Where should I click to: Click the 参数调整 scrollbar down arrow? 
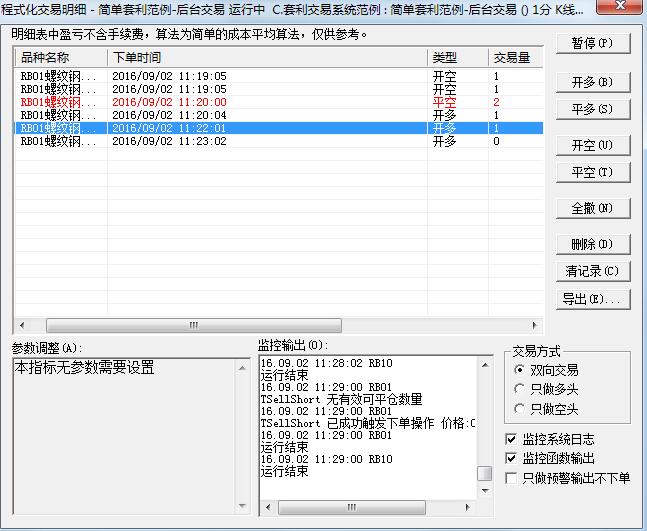click(242, 506)
